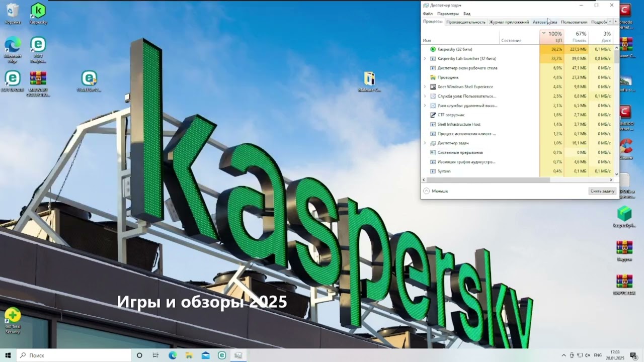
Task: Open Microsoft Edge desktop shortcut
Action: click(13, 50)
